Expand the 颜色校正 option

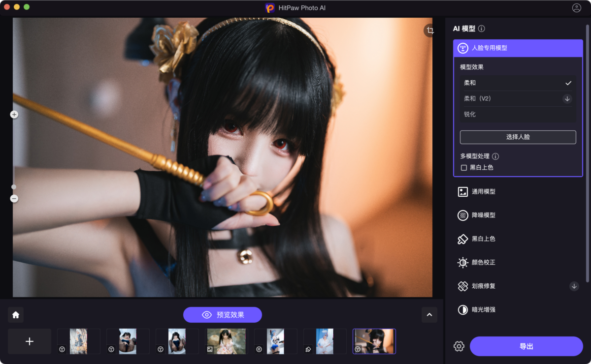pos(518,263)
